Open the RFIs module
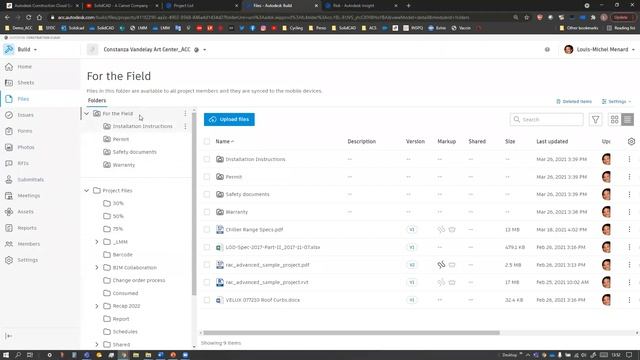The image size is (640, 360). [x=23, y=163]
